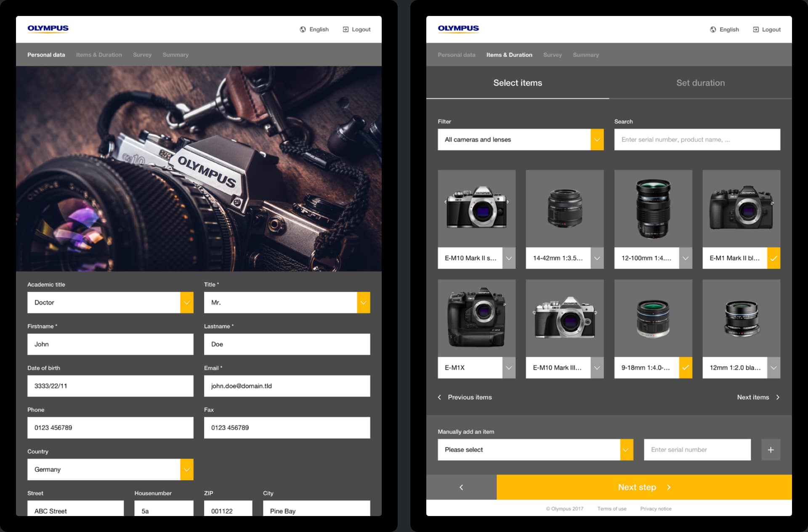This screenshot has height=532, width=808.
Task: Click the Email field john.doe@domain.tld
Action: pos(287,386)
